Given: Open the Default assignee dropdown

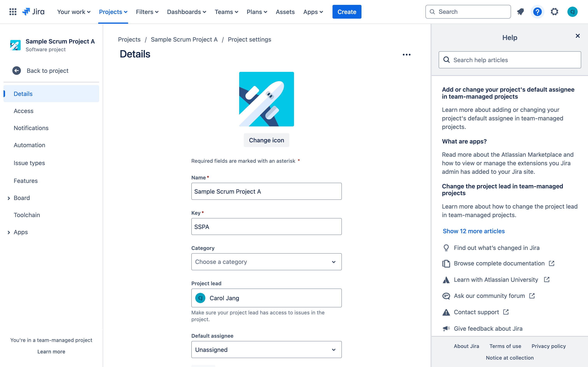Looking at the screenshot, I should click(266, 349).
